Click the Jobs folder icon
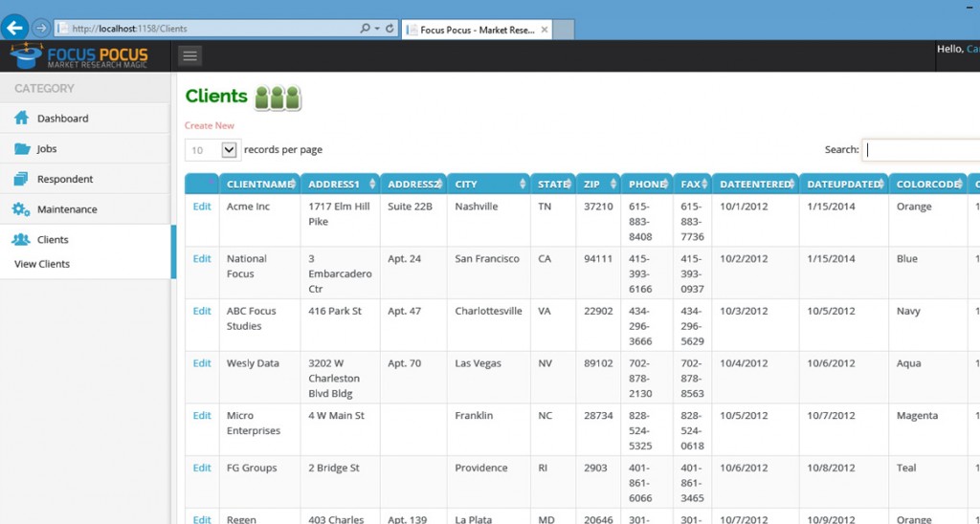 21,149
